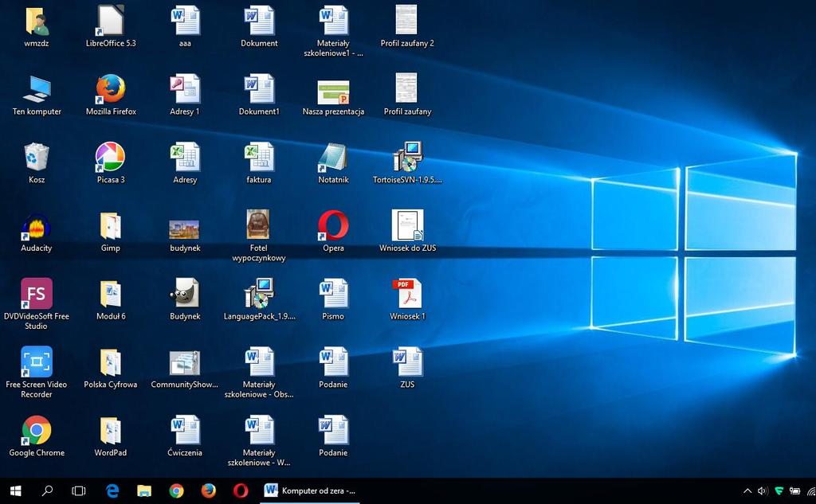Launch Microsoft Edge from the taskbar
This screenshot has width=816, height=504.
[x=112, y=490]
